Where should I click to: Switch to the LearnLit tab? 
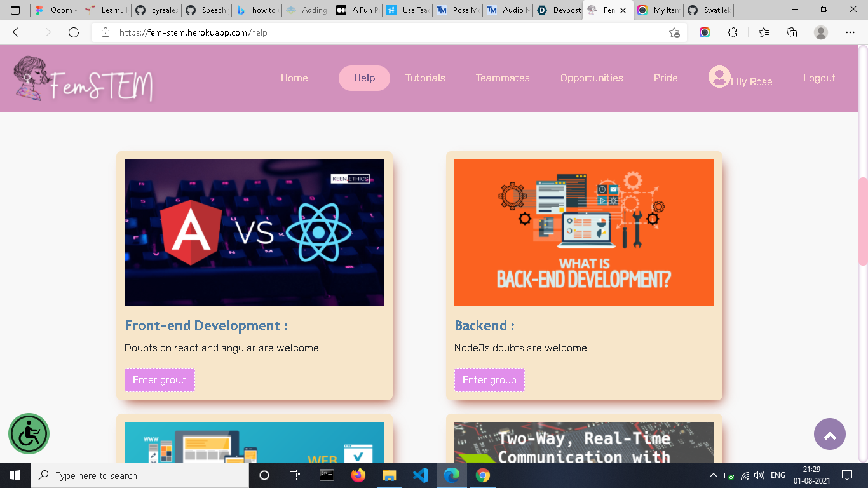tap(107, 10)
